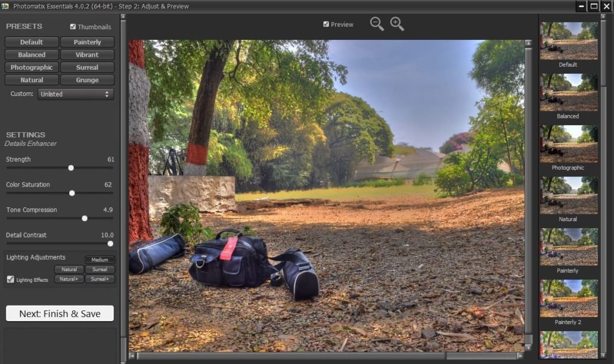Click Next: Finish & Save
Screen dimensions: 614x364
tap(60, 313)
